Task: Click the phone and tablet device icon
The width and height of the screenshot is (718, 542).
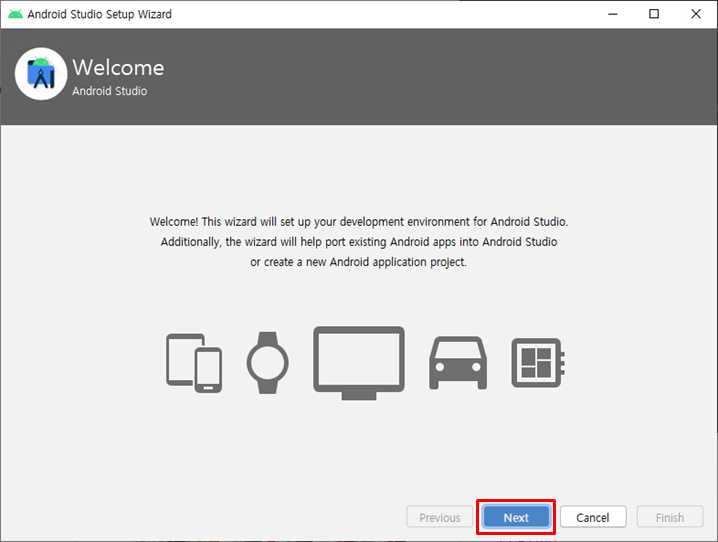Action: click(194, 363)
